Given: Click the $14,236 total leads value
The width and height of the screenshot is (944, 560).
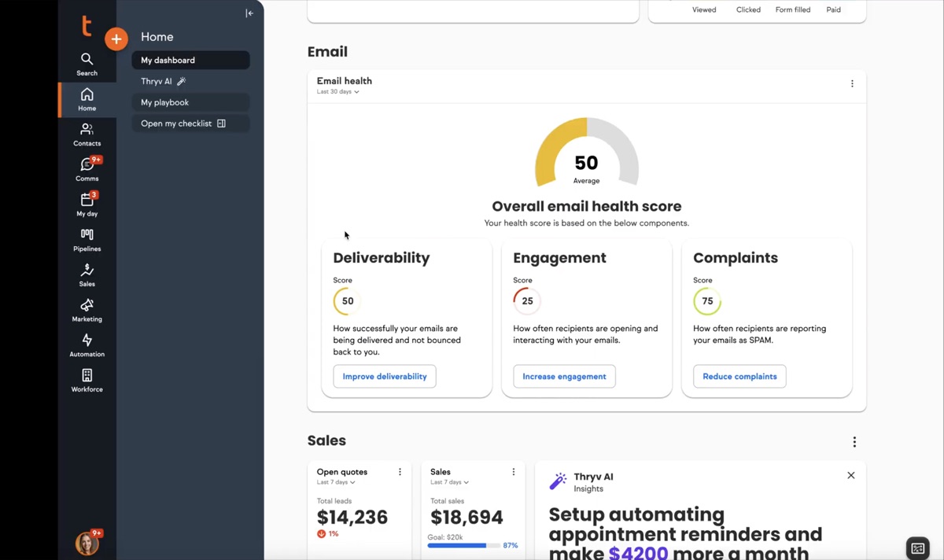Looking at the screenshot, I should (x=352, y=518).
